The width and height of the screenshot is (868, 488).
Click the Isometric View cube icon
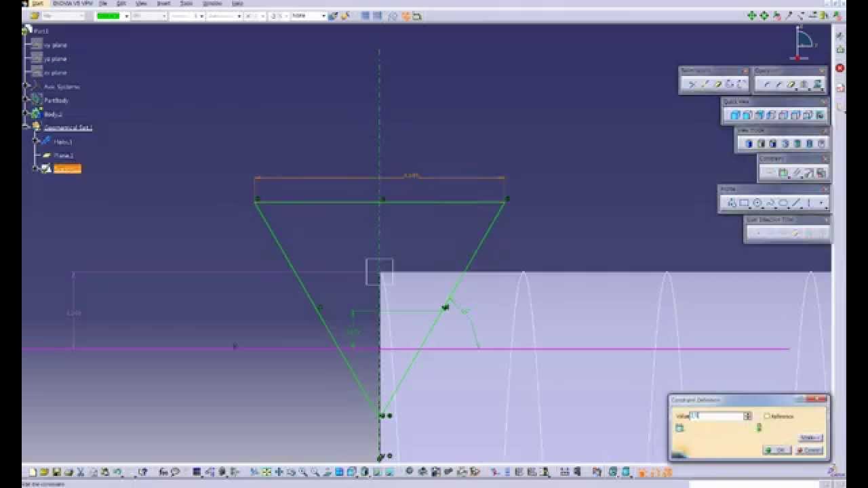(x=735, y=115)
